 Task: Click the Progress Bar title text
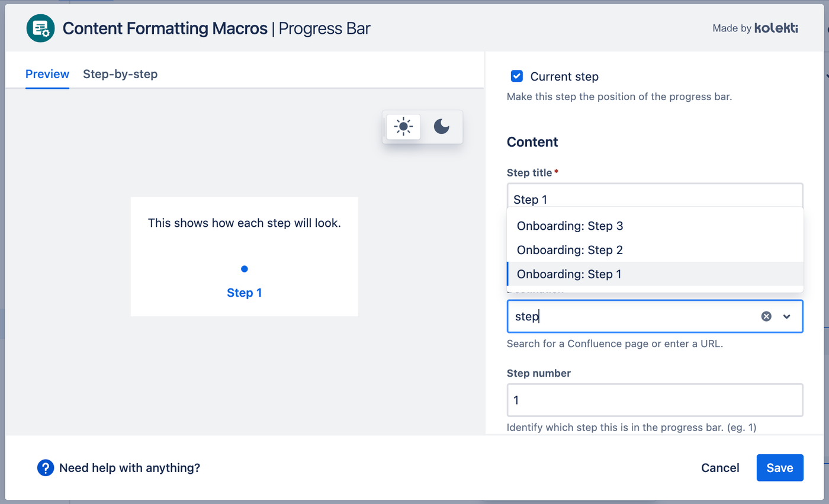point(324,28)
